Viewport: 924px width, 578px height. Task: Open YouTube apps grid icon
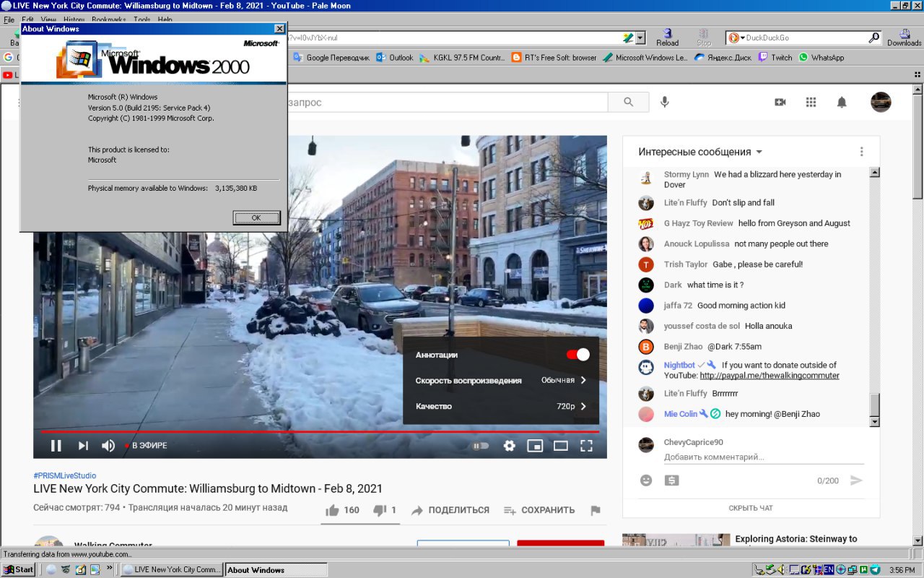coord(811,103)
